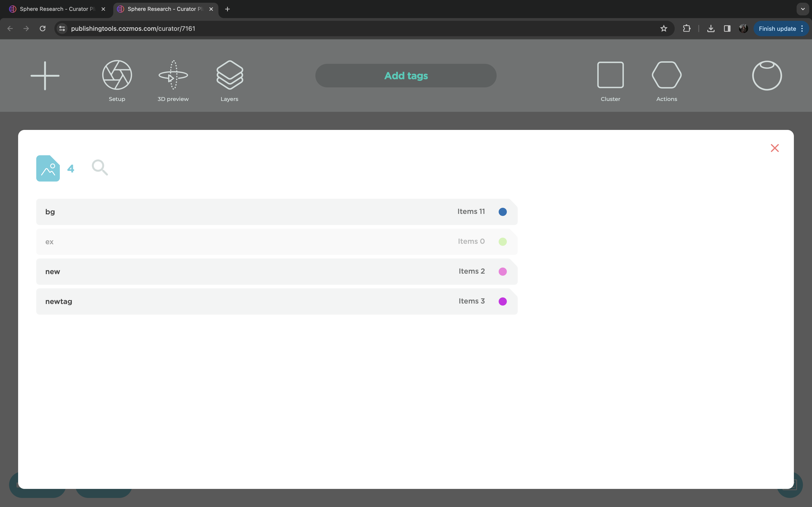The height and width of the screenshot is (507, 812).
Task: Click the blue image tag icon
Action: tap(48, 168)
